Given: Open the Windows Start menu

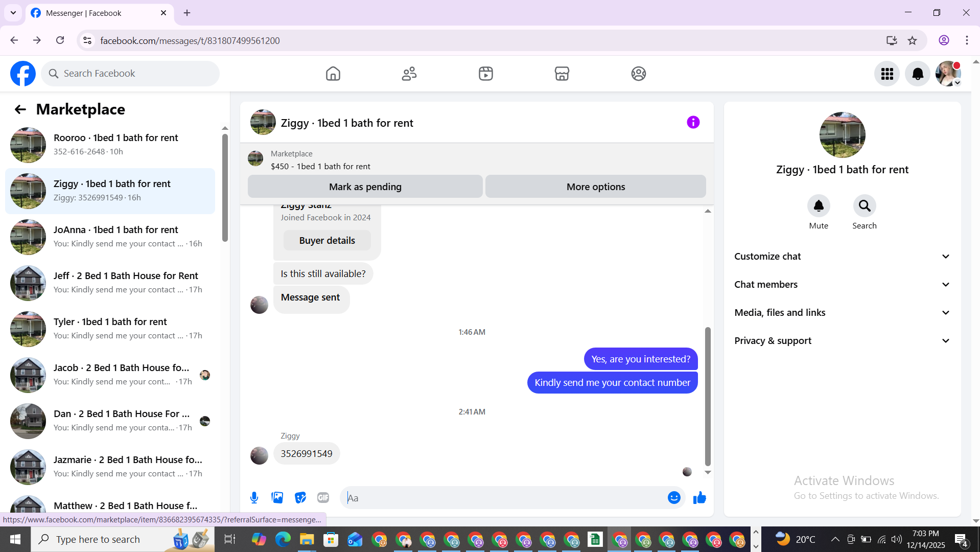Looking at the screenshot, I should click(15, 539).
